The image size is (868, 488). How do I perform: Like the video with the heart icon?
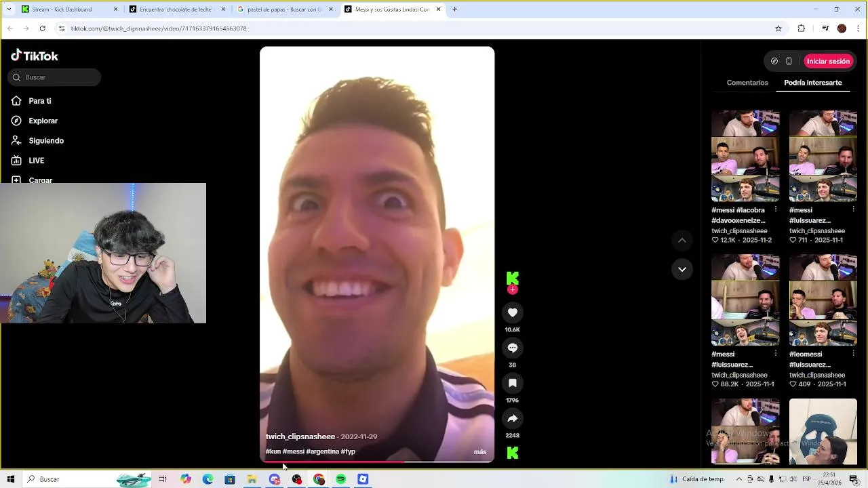click(x=513, y=312)
